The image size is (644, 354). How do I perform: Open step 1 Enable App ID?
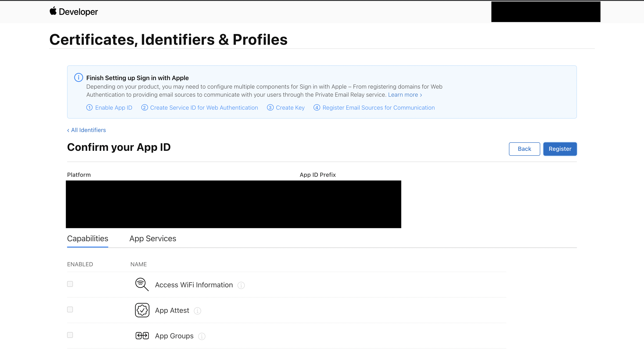pyautogui.click(x=109, y=108)
